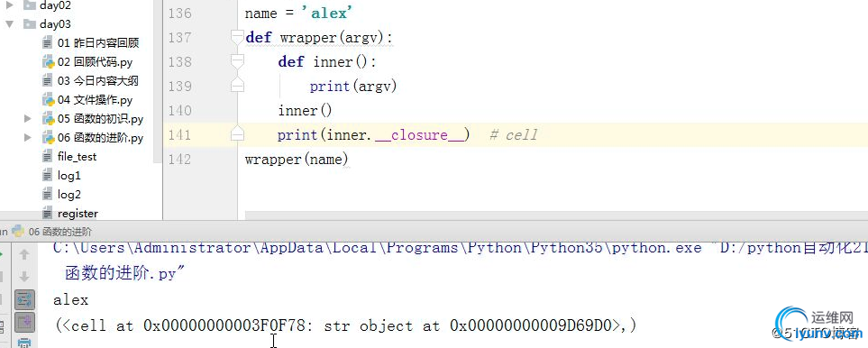Click the alex output line in console
Image resolution: width=868 pixels, height=348 pixels.
(71, 300)
